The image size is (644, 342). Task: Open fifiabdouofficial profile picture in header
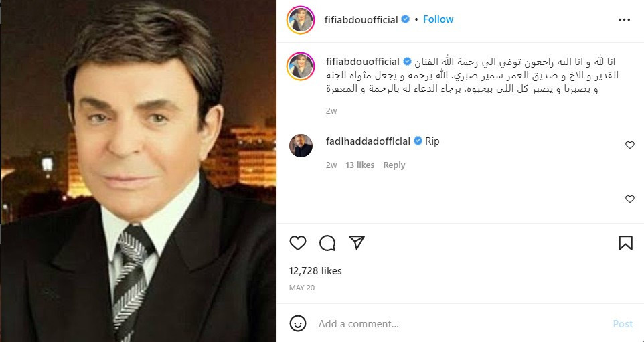pyautogui.click(x=301, y=19)
